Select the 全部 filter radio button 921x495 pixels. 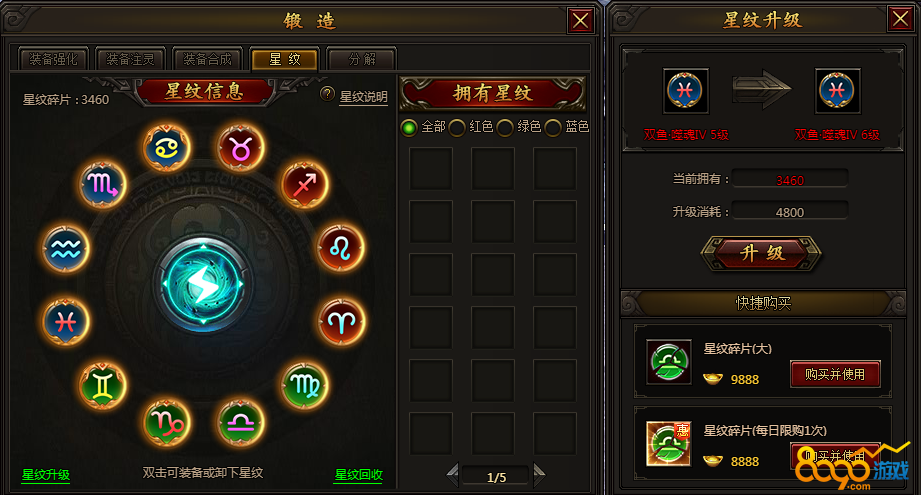click(x=409, y=127)
